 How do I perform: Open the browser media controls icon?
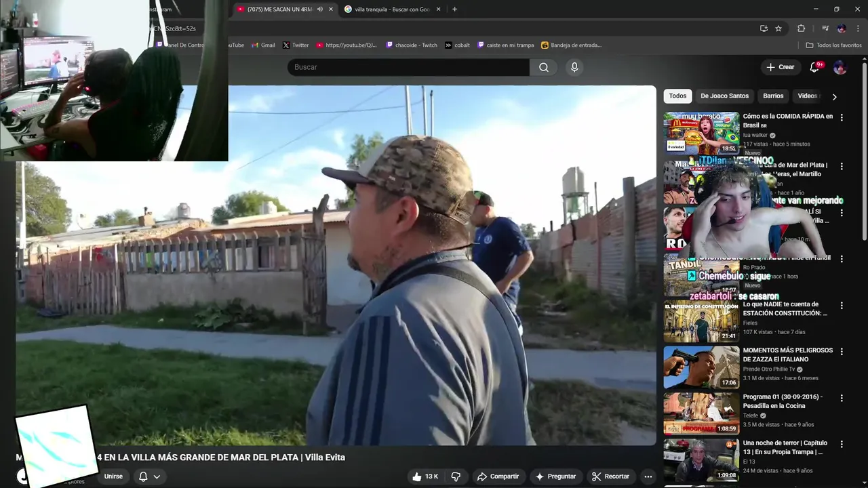[825, 28]
